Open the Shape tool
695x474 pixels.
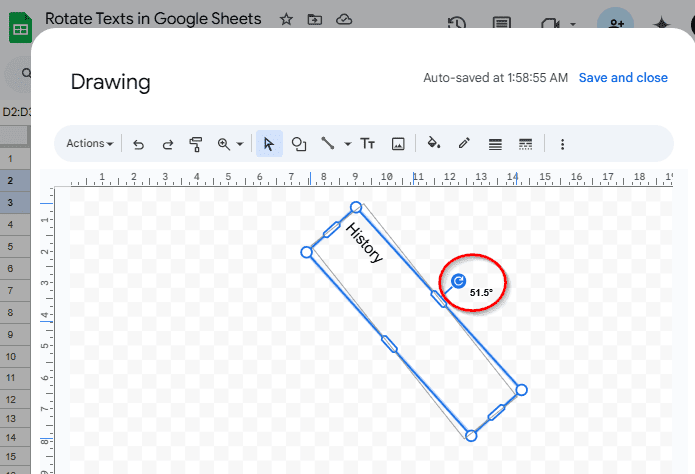coord(298,144)
